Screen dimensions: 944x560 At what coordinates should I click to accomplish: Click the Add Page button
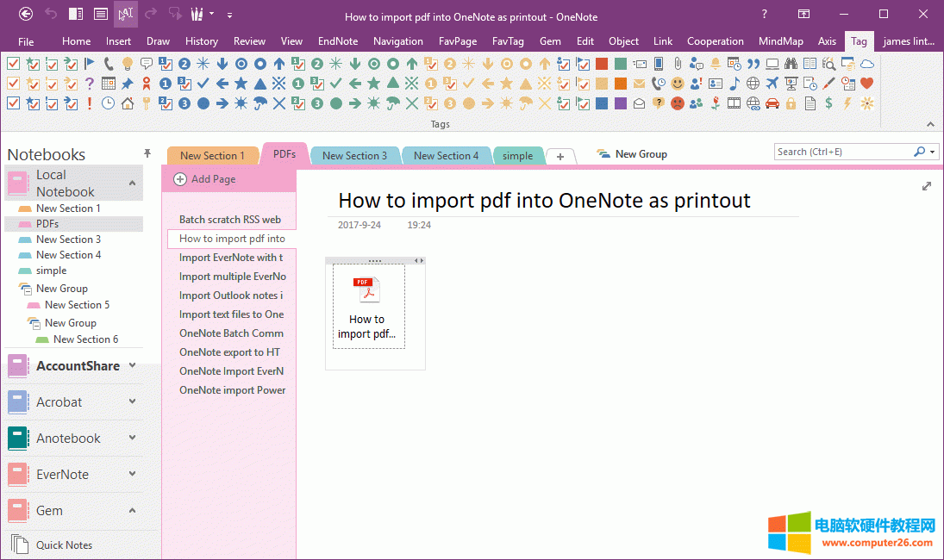click(x=205, y=178)
